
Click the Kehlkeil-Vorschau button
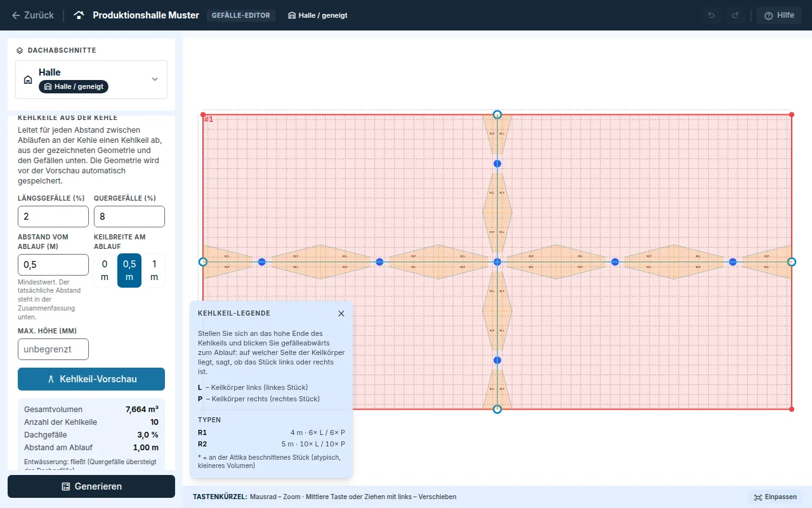91,379
